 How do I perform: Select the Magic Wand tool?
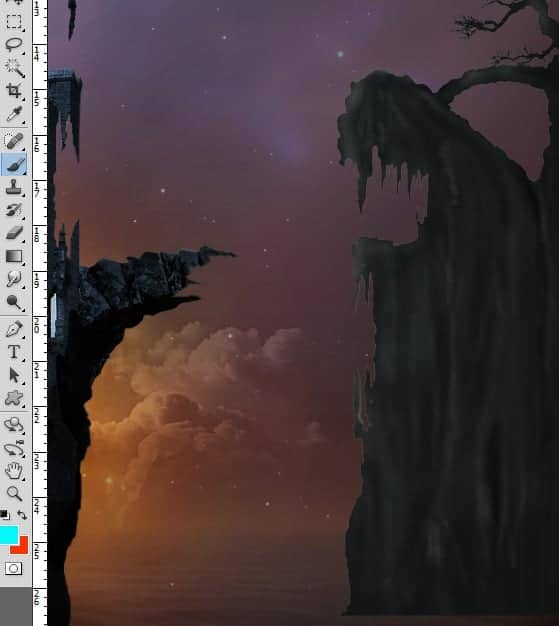(x=14, y=67)
